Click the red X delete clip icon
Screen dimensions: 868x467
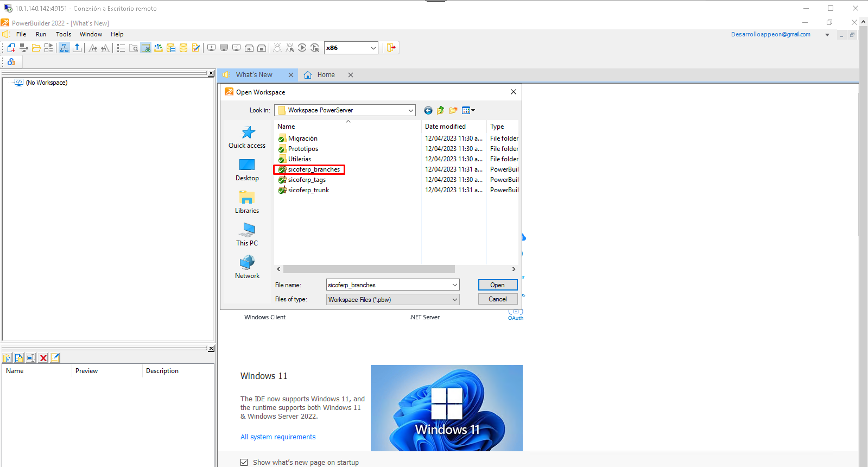click(43, 358)
